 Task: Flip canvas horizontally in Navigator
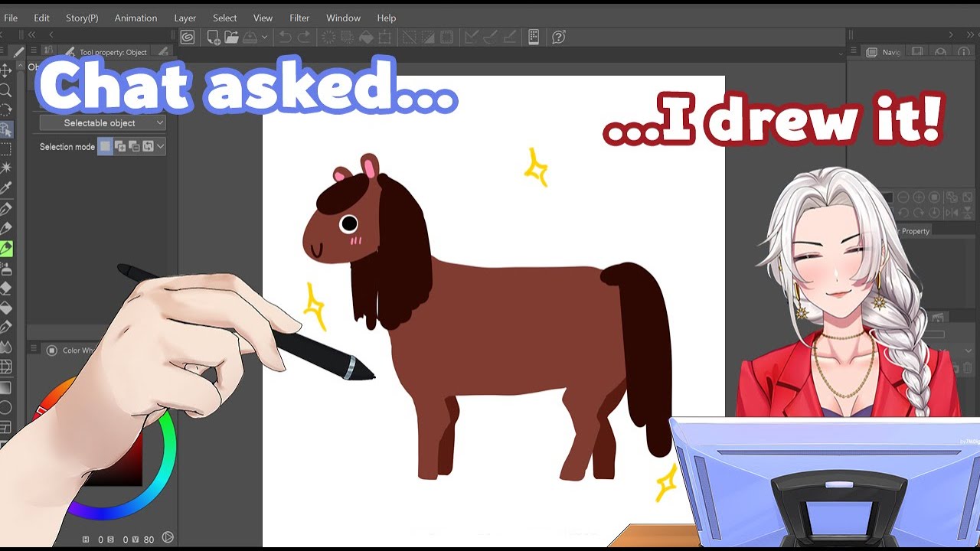click(952, 212)
